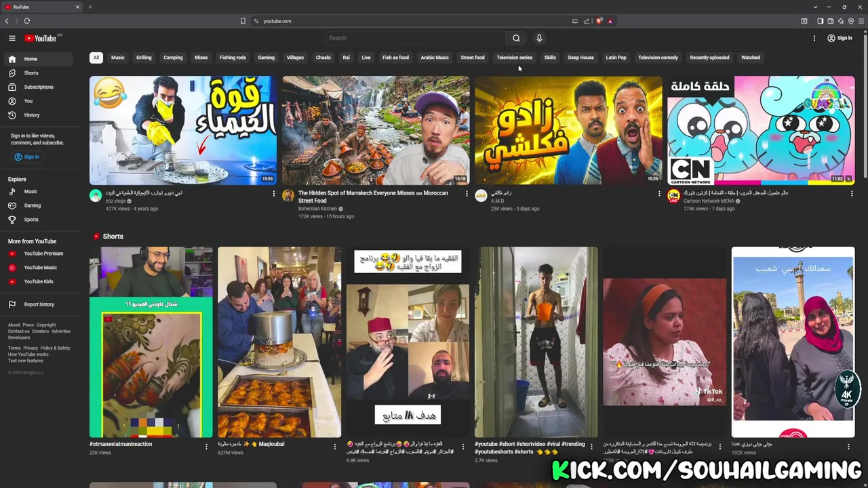
Task: Select the Fishing rods filter chip
Action: point(233,58)
